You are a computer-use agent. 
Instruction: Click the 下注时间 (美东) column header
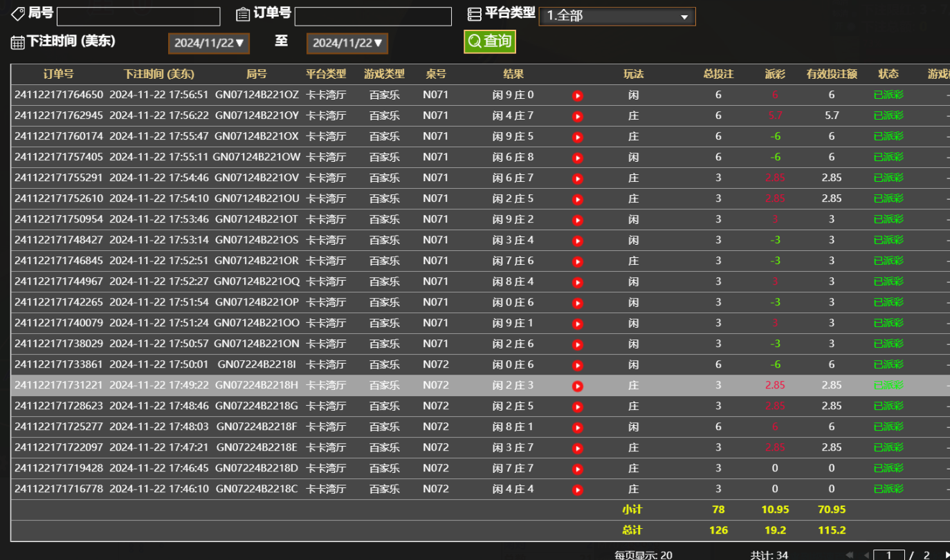(158, 74)
